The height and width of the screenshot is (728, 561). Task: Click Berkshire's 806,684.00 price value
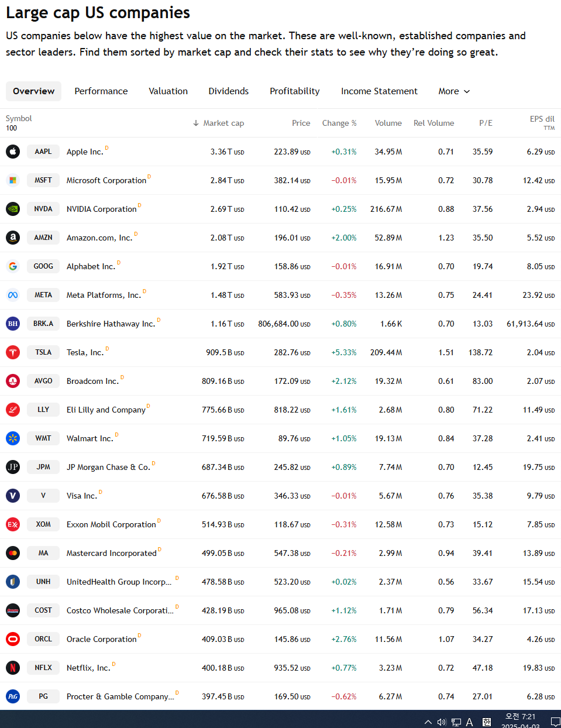point(284,324)
